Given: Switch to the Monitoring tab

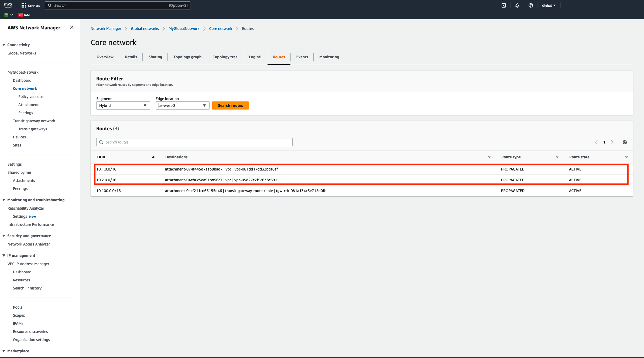Looking at the screenshot, I should (x=329, y=57).
